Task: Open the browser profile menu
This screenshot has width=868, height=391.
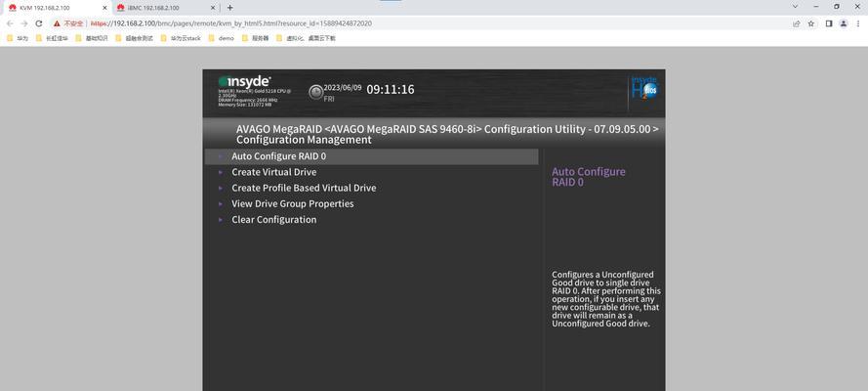Action: point(843,23)
